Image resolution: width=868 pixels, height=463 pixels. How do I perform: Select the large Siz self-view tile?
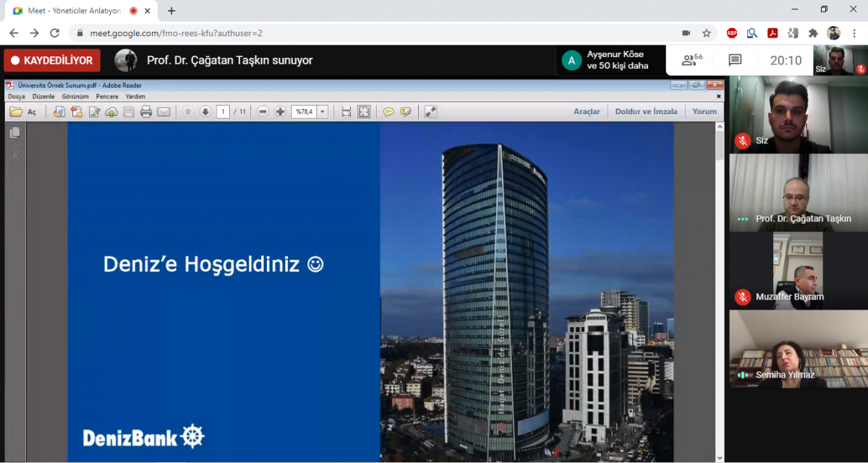pyautogui.click(x=799, y=114)
